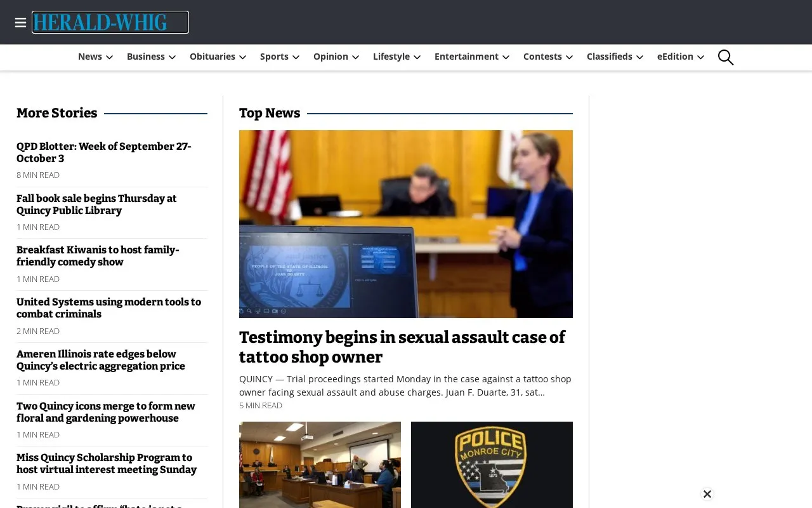Go to the Sports menu item

(x=274, y=57)
